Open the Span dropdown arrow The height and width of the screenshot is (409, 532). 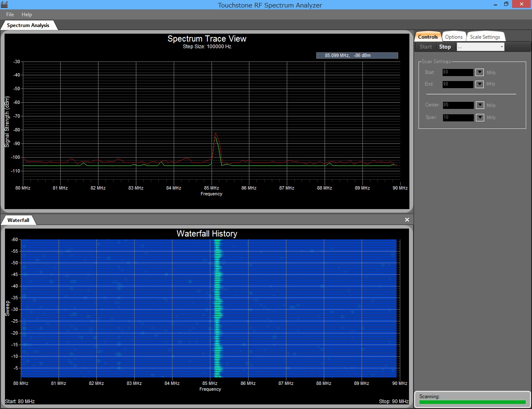[x=480, y=118]
